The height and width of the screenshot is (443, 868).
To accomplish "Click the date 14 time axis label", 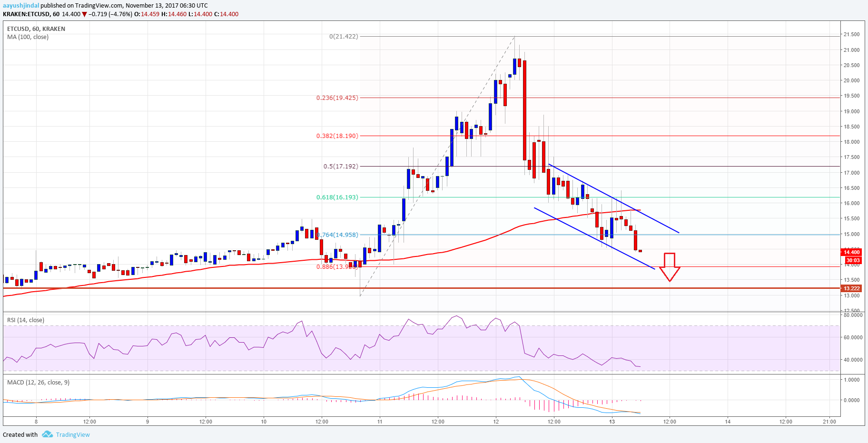I will pos(728,421).
